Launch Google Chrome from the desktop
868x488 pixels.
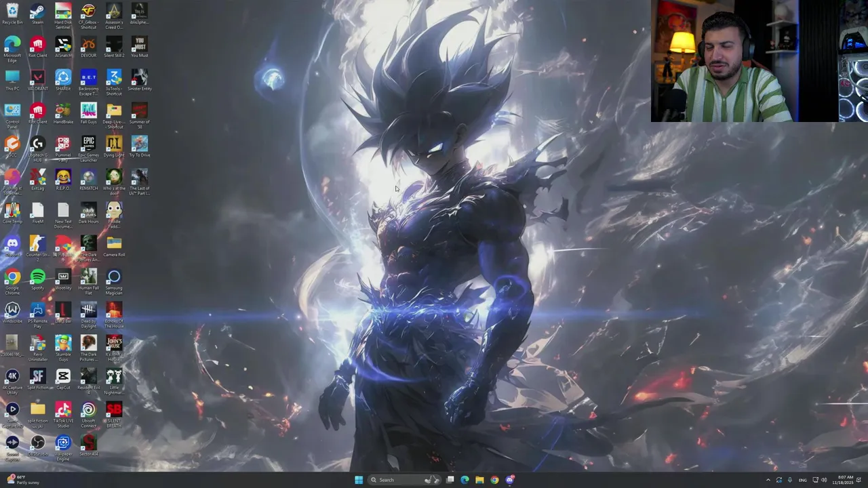[12, 282]
